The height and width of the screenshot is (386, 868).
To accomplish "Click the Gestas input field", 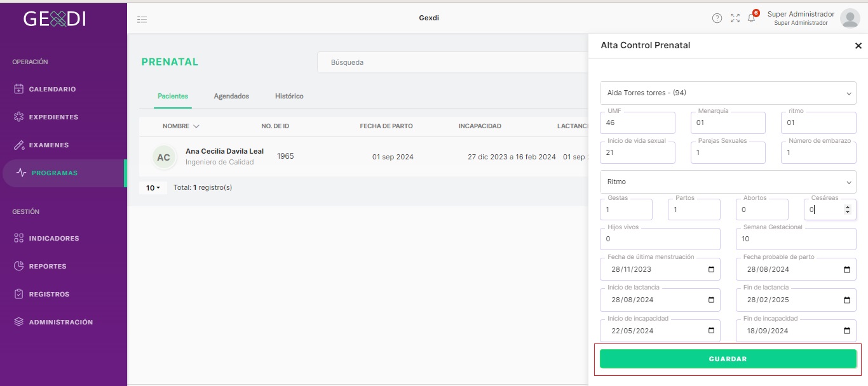I will pos(626,210).
